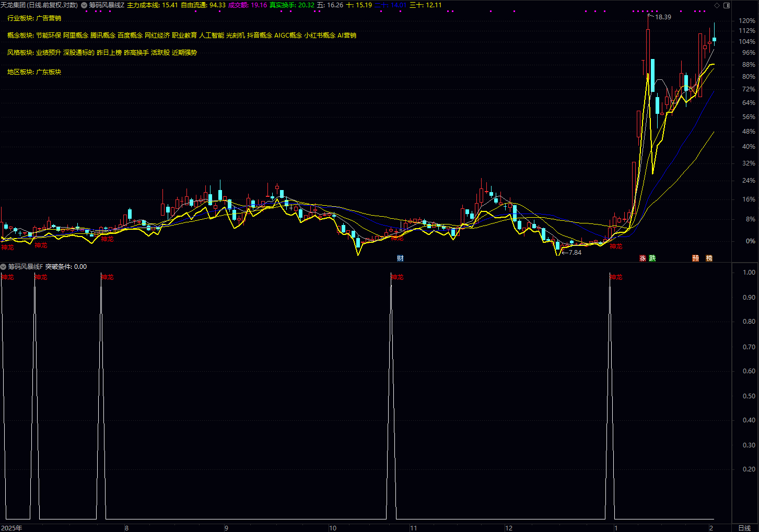Screen dimensions: 759x532
Task: Click the 广告营销 industry sector link
Action: pos(49,18)
